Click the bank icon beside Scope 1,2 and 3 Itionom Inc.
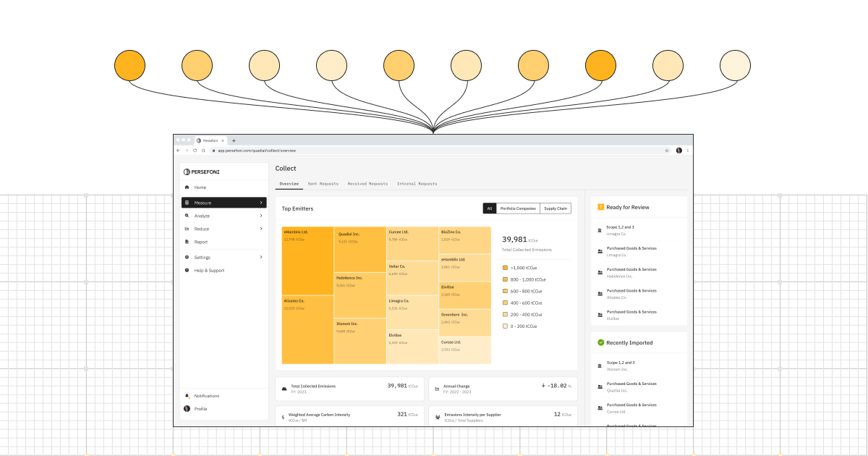 click(600, 366)
